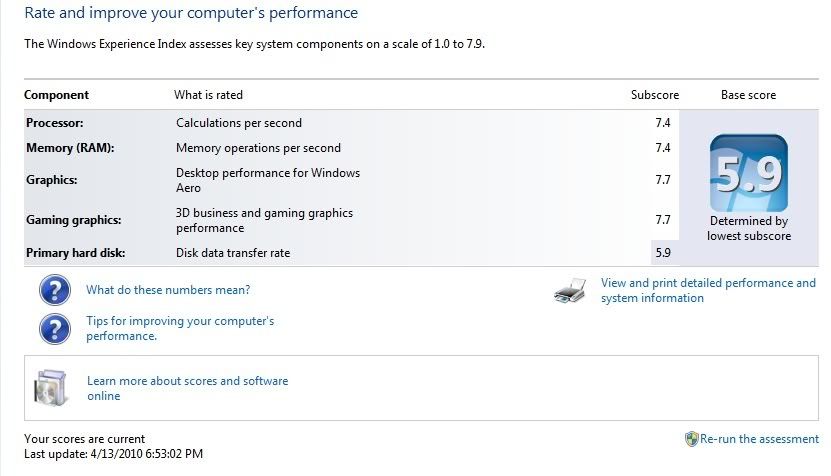Click the printer icon
Image resolution: width=831 pixels, height=476 pixels.
coord(569,291)
